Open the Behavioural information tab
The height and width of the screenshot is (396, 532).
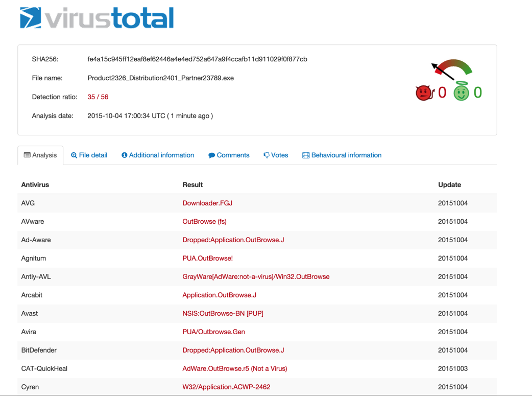[342, 155]
